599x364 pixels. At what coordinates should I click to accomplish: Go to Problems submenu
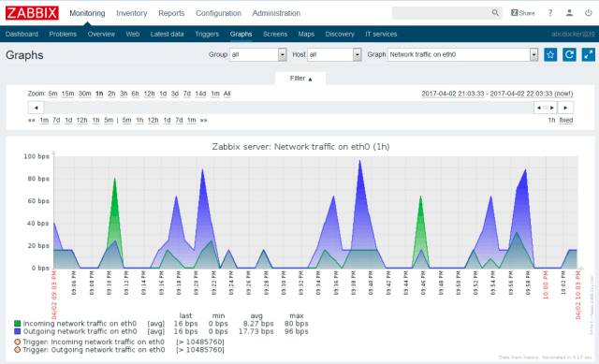[63, 34]
